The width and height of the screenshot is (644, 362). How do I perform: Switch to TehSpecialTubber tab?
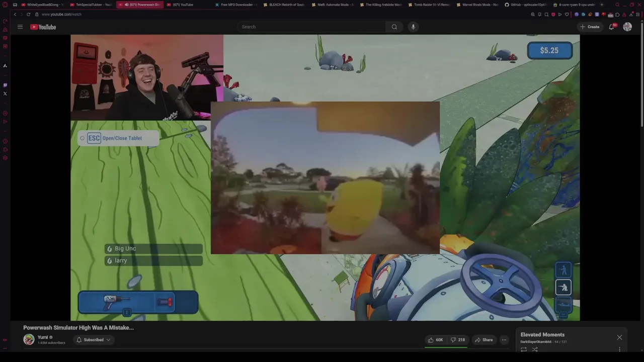pyautogui.click(x=91, y=5)
